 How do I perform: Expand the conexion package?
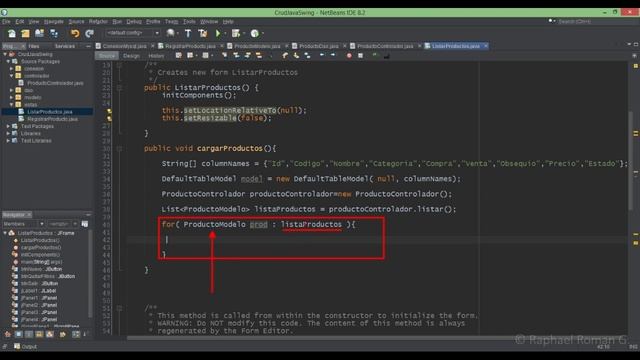tap(11, 69)
